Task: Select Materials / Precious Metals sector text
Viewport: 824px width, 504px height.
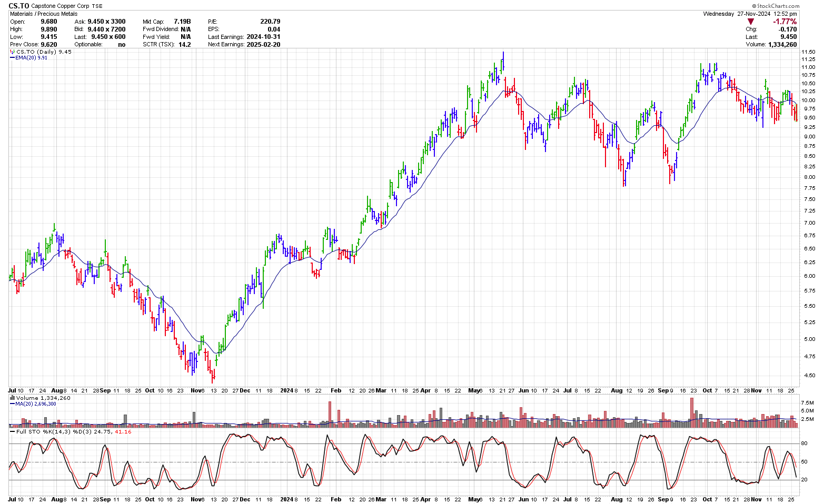Action: pyautogui.click(x=44, y=14)
